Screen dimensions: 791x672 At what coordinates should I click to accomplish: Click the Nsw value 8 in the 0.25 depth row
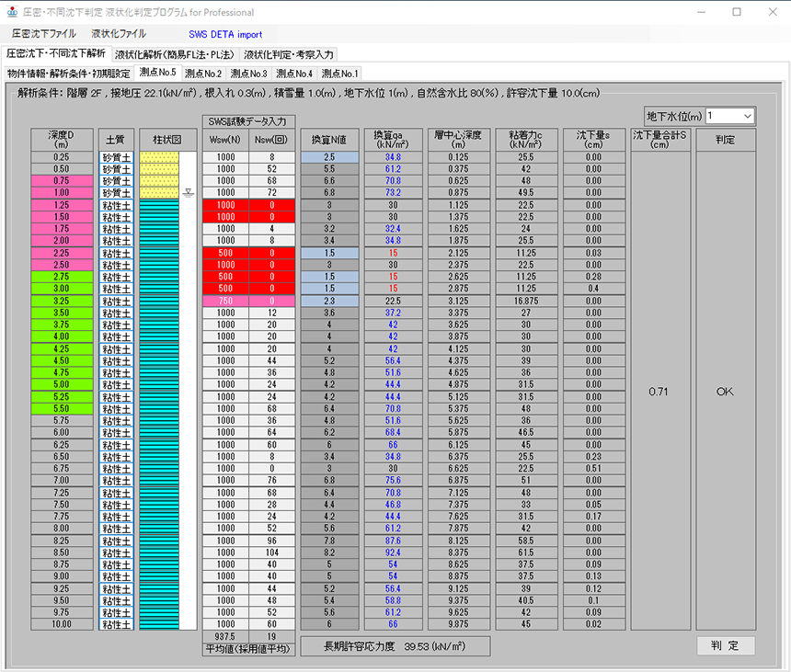point(272,157)
